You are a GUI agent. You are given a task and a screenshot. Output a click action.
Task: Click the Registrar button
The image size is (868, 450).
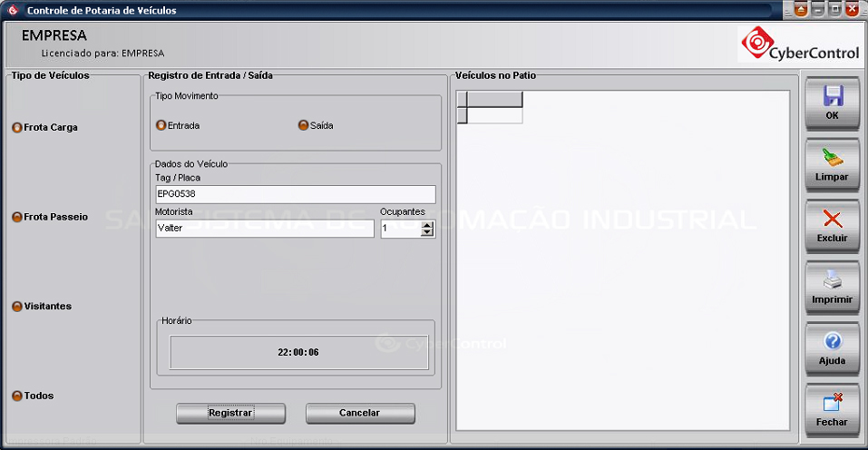point(230,413)
